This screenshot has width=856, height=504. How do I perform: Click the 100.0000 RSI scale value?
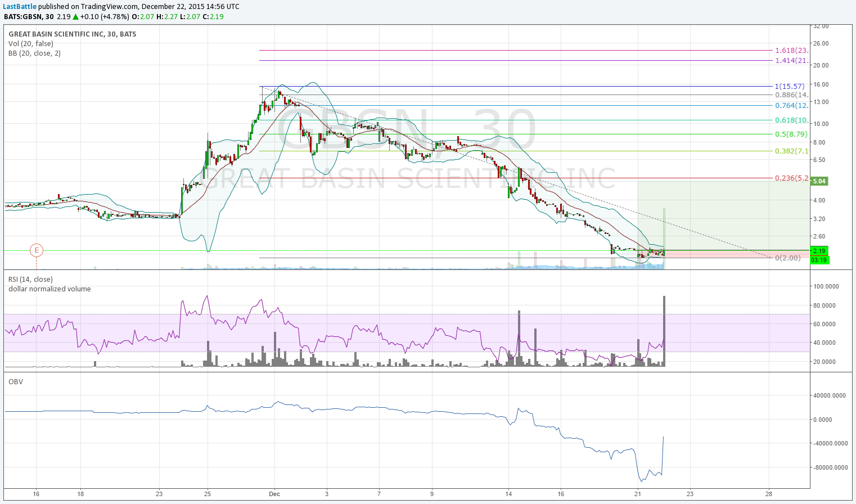click(826, 286)
